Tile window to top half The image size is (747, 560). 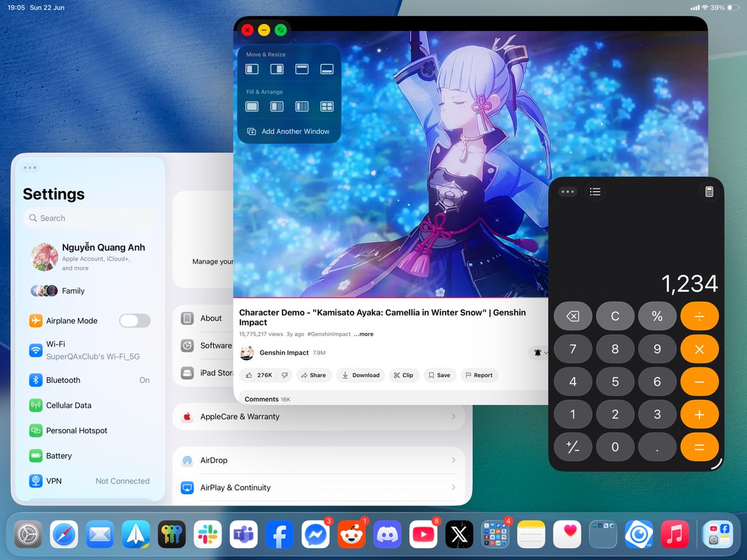pos(302,69)
